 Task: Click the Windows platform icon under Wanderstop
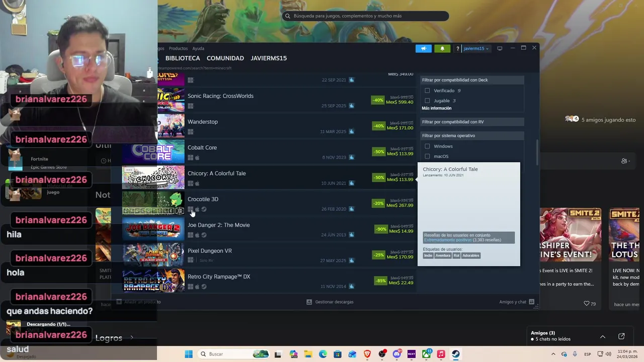click(x=191, y=132)
